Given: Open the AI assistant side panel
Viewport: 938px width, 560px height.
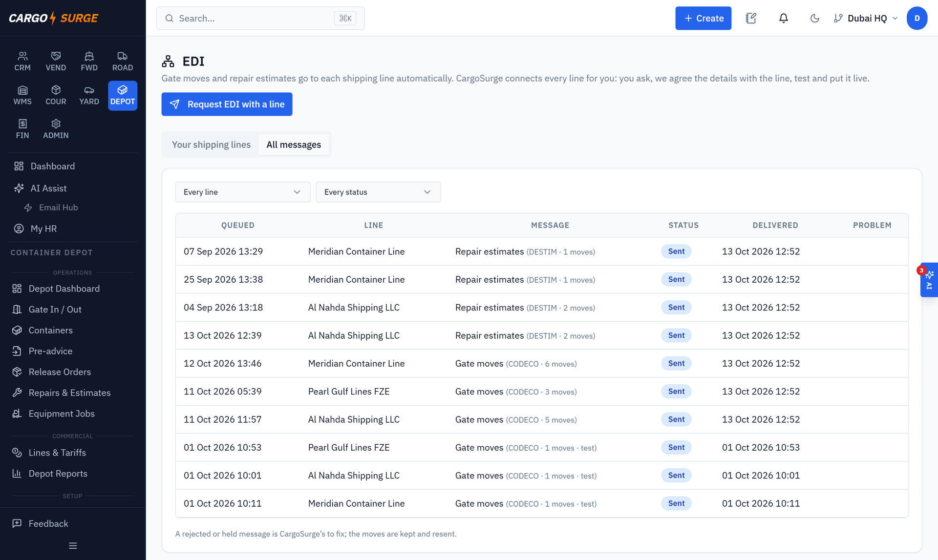Looking at the screenshot, I should (x=929, y=280).
